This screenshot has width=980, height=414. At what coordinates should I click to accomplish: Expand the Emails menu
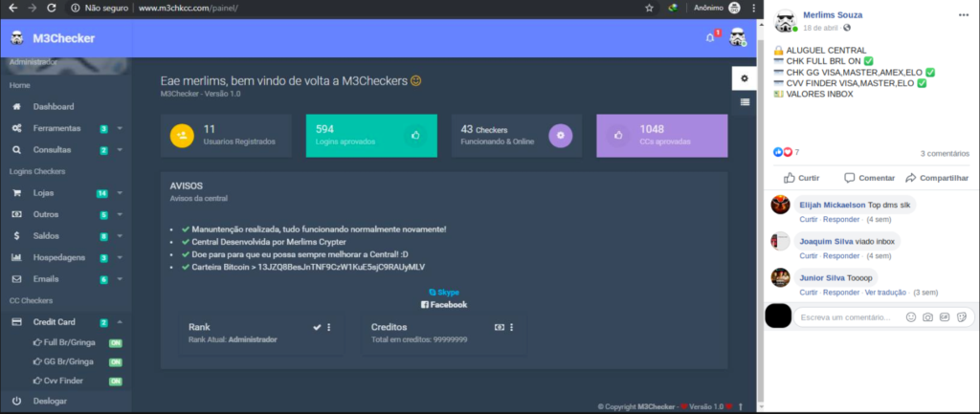click(x=66, y=279)
